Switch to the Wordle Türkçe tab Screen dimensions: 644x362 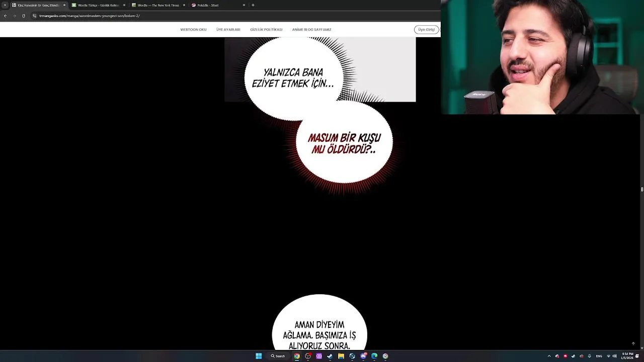pyautogui.click(x=98, y=5)
